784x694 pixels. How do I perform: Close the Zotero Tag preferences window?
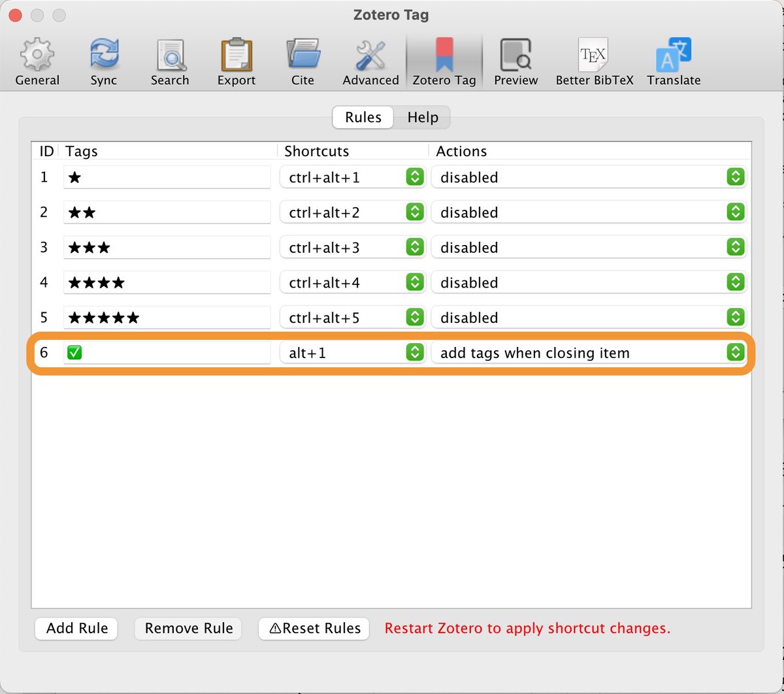point(16,15)
